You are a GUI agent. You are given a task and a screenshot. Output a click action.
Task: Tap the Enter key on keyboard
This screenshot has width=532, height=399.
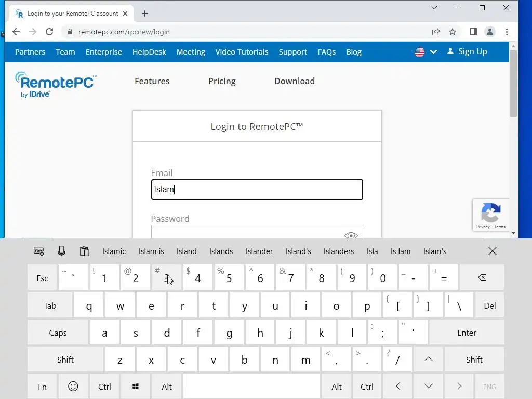point(467,332)
